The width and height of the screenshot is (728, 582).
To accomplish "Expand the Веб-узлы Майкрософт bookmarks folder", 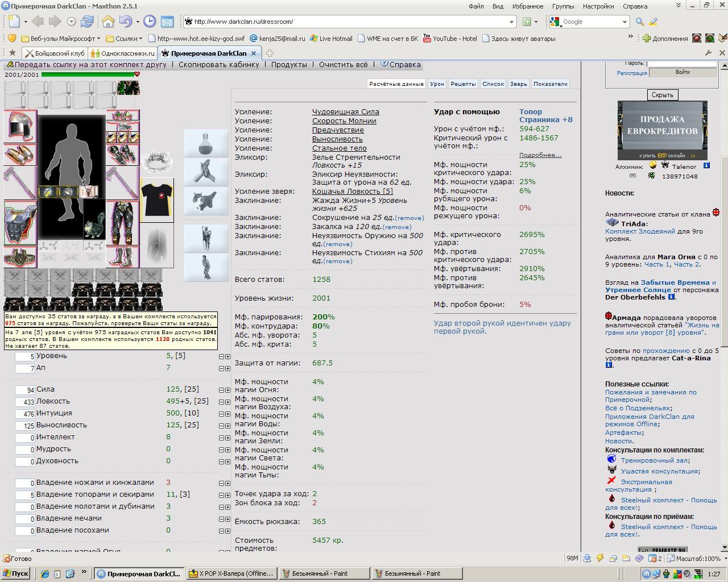I will pyautogui.click(x=60, y=39).
